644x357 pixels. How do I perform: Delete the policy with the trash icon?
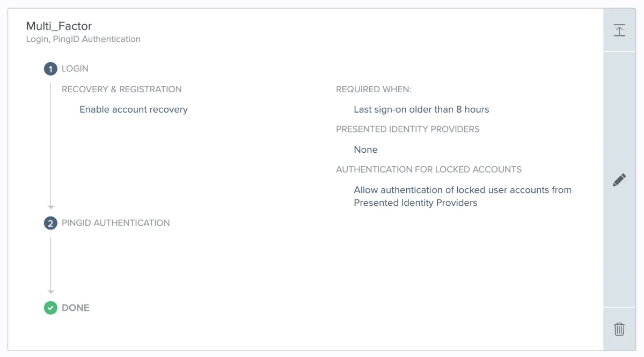pos(619,329)
